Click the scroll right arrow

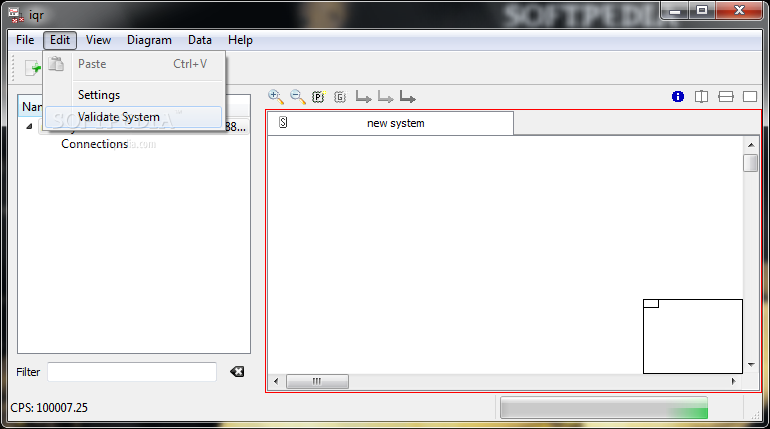(734, 381)
